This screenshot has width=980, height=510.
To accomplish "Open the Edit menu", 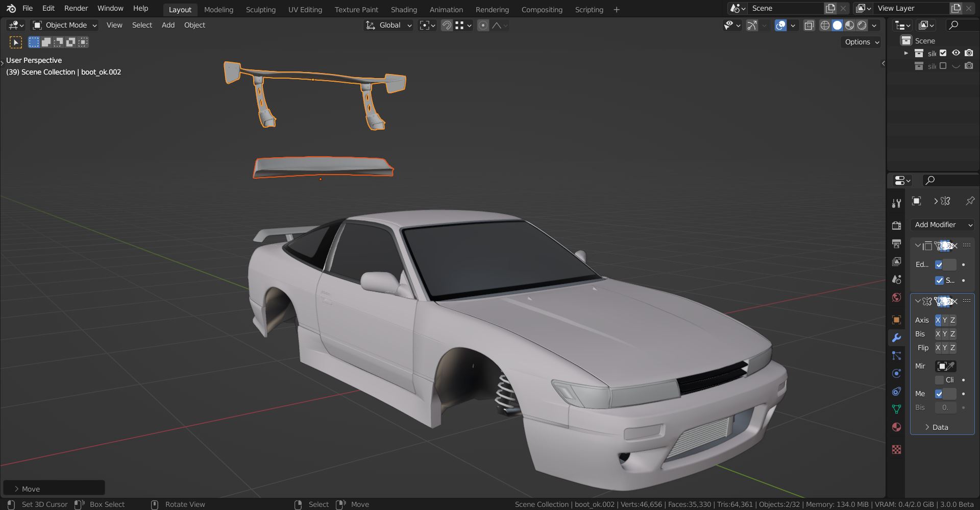I will click(x=48, y=9).
